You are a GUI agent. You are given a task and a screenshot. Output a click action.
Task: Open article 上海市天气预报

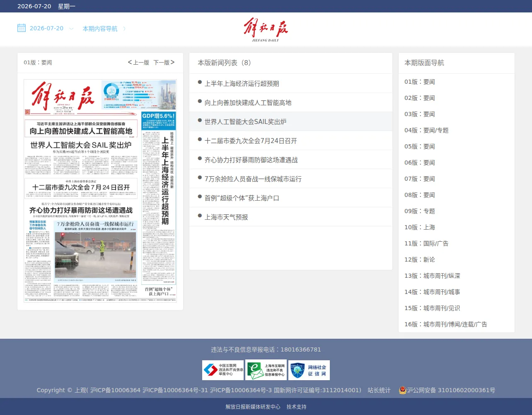coord(226,217)
